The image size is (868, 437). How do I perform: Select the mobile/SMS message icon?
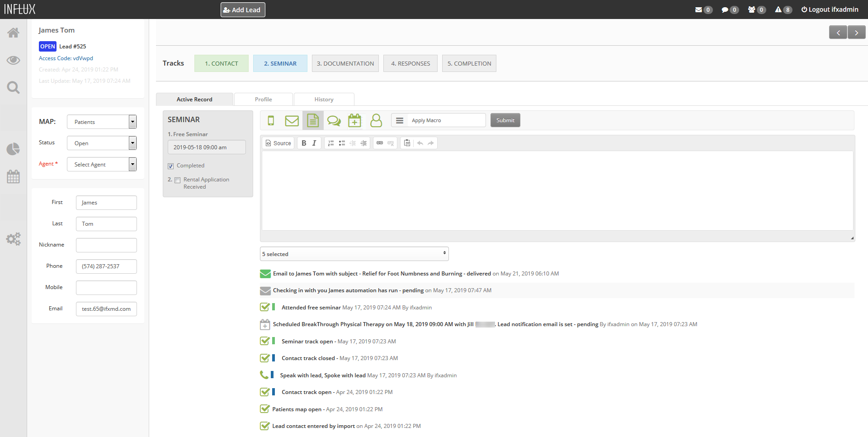[x=271, y=120]
